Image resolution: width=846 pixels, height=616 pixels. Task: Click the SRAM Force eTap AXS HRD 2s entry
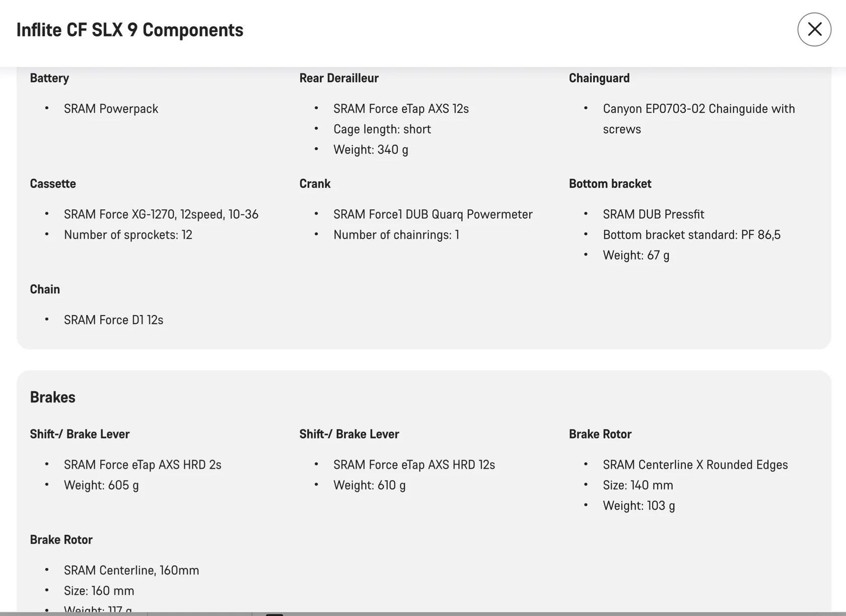(143, 465)
